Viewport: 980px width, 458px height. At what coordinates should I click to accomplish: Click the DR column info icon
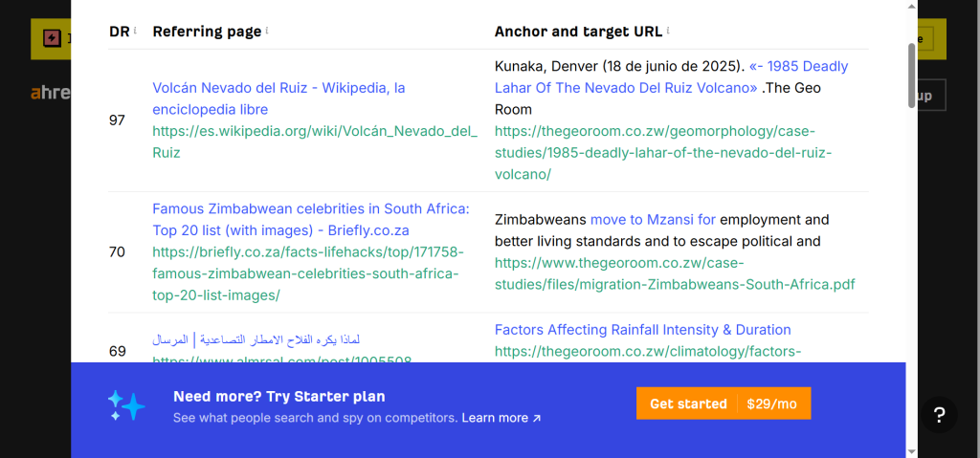135,31
